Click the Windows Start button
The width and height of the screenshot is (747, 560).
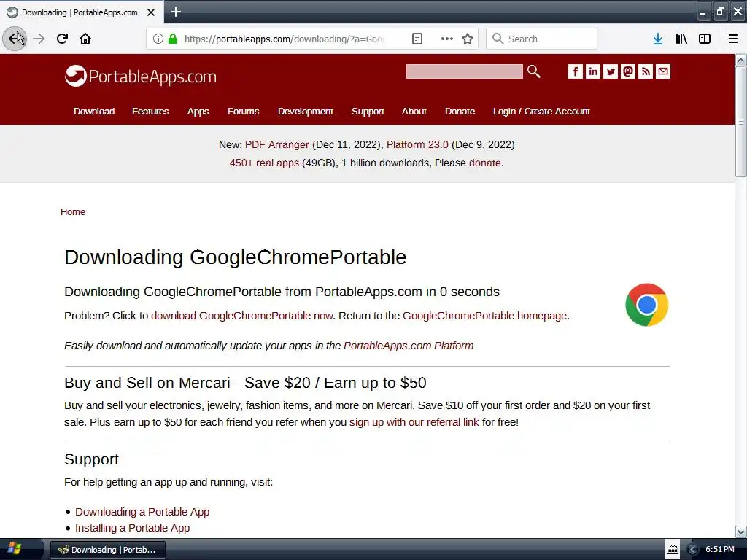coord(15,549)
